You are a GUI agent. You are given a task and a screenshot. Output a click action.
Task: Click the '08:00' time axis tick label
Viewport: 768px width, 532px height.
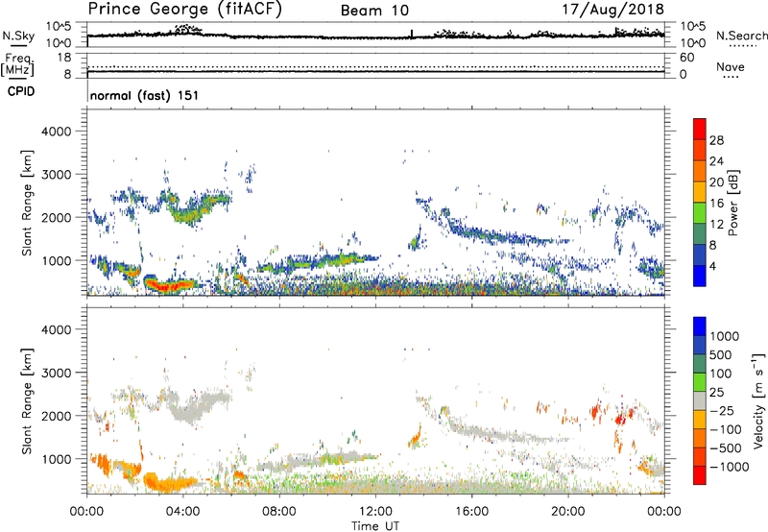coord(278,512)
